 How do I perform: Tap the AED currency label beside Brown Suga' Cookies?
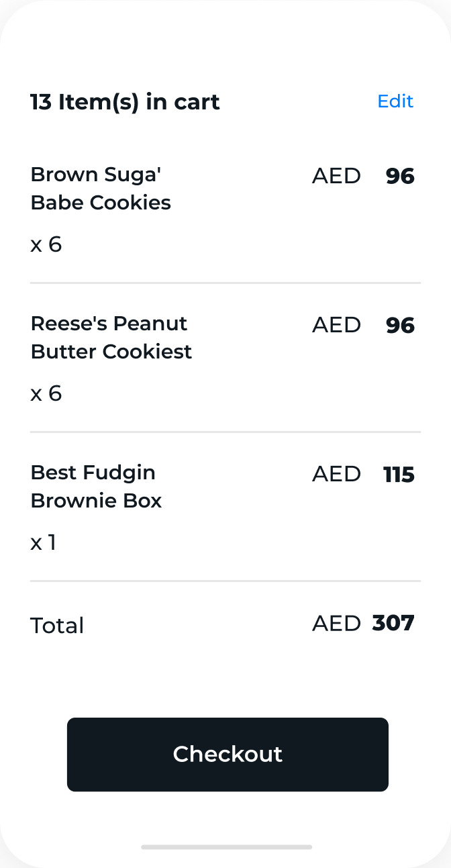click(x=336, y=176)
